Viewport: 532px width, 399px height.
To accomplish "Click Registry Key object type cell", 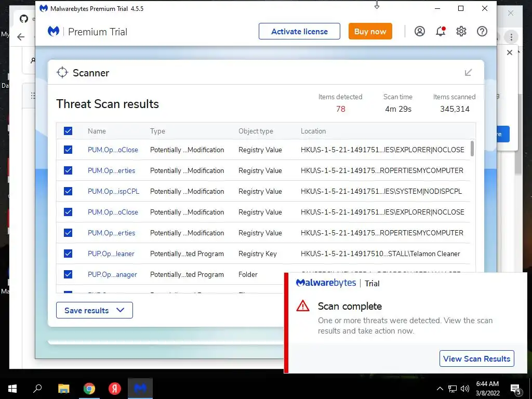I will 258,254.
